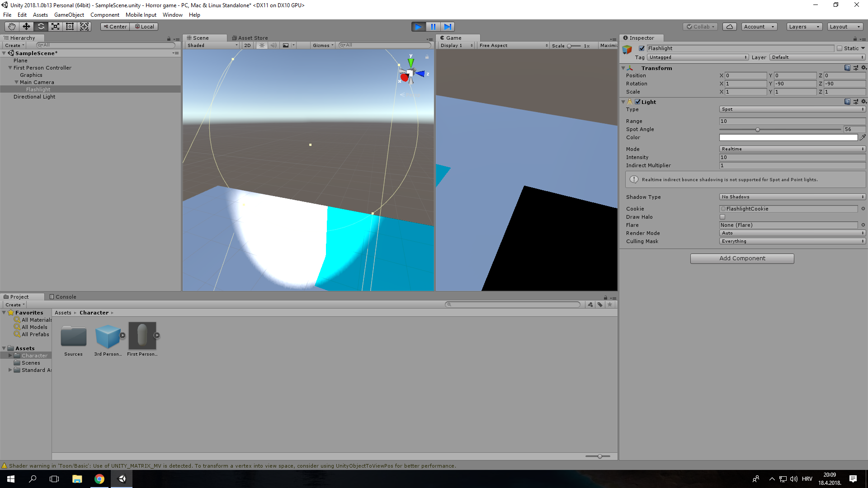Open Transform component gear menu

[x=863, y=68]
